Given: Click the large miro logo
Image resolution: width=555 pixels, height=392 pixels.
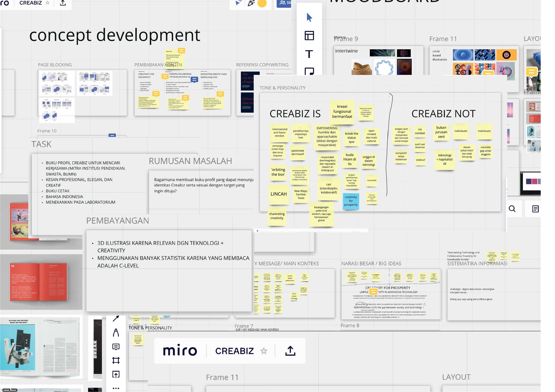Looking at the screenshot, I should pos(180,351).
